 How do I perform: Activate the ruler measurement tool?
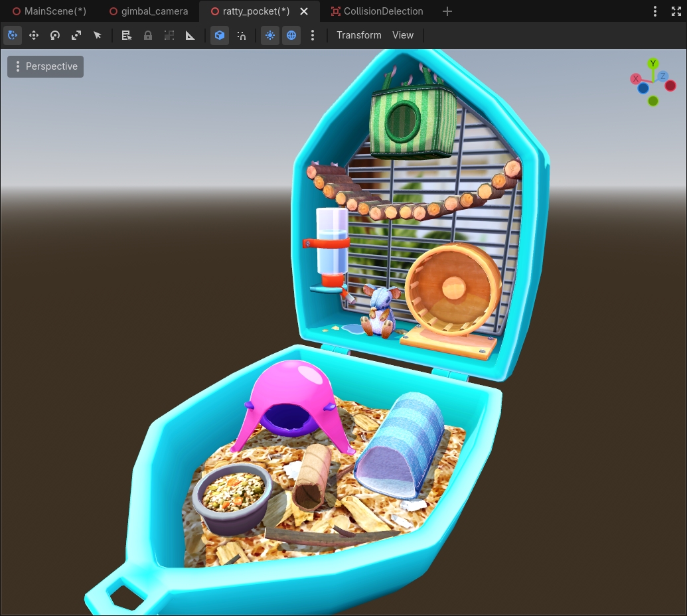190,35
